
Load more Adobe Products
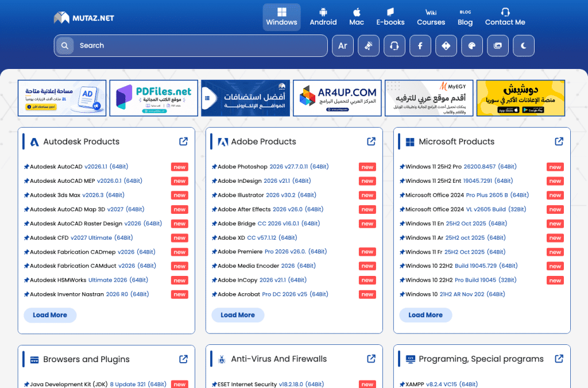(238, 315)
